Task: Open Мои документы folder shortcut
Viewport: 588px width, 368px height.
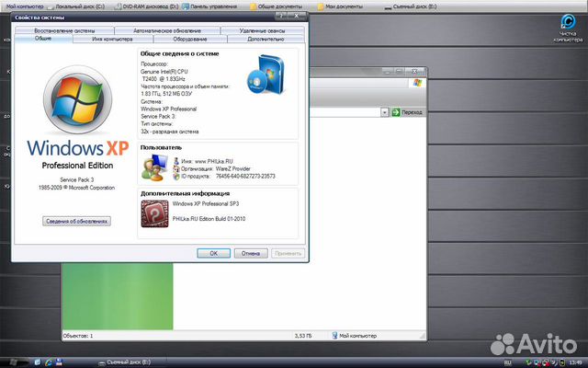Action: pos(340,6)
